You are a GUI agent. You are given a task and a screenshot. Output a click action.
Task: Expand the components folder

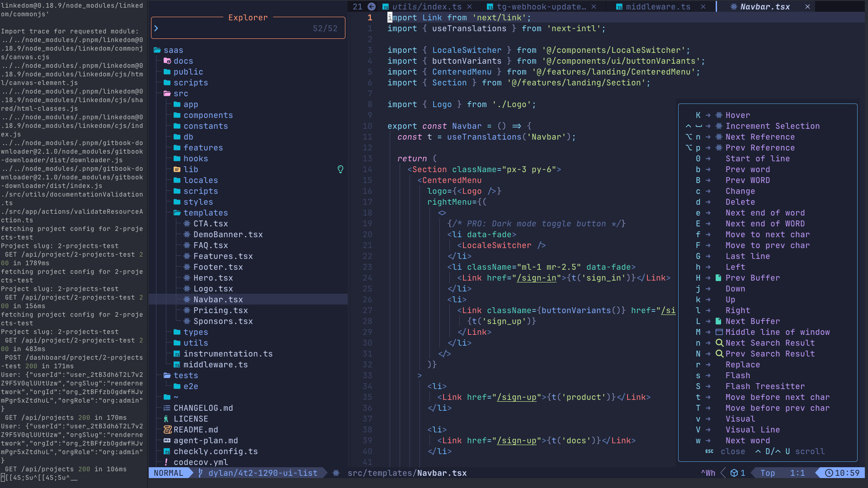click(x=177, y=115)
